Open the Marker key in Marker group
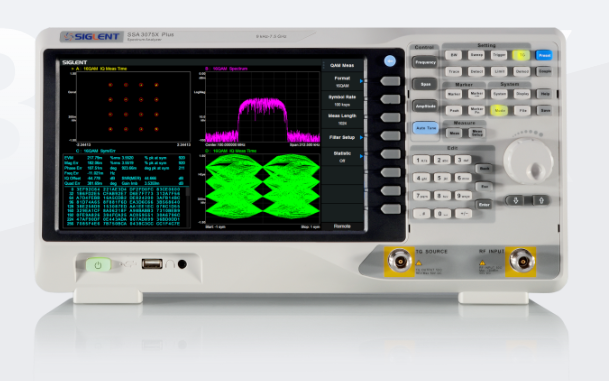 454,94
